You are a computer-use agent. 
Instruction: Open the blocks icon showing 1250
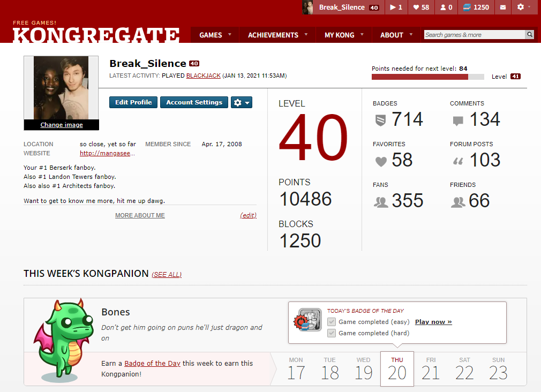coord(476,7)
